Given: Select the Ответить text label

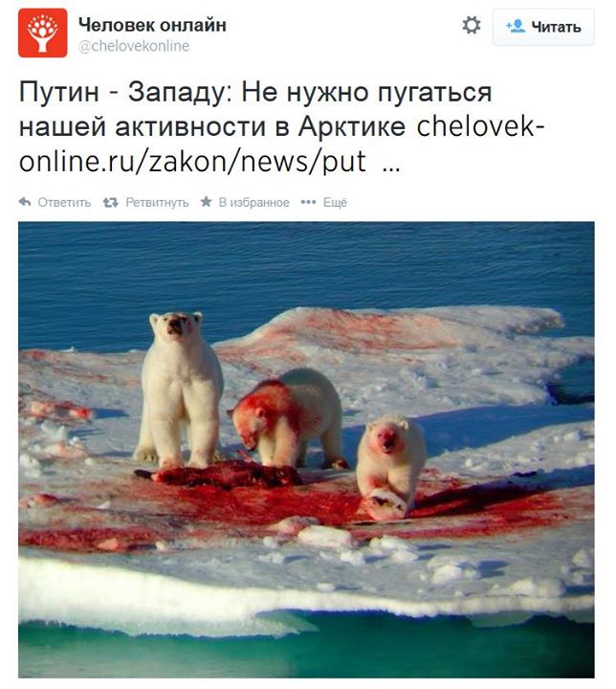Looking at the screenshot, I should coord(64,203).
